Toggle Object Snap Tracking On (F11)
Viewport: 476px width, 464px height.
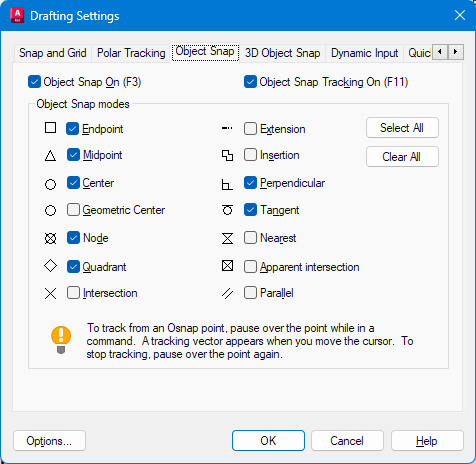[250, 82]
